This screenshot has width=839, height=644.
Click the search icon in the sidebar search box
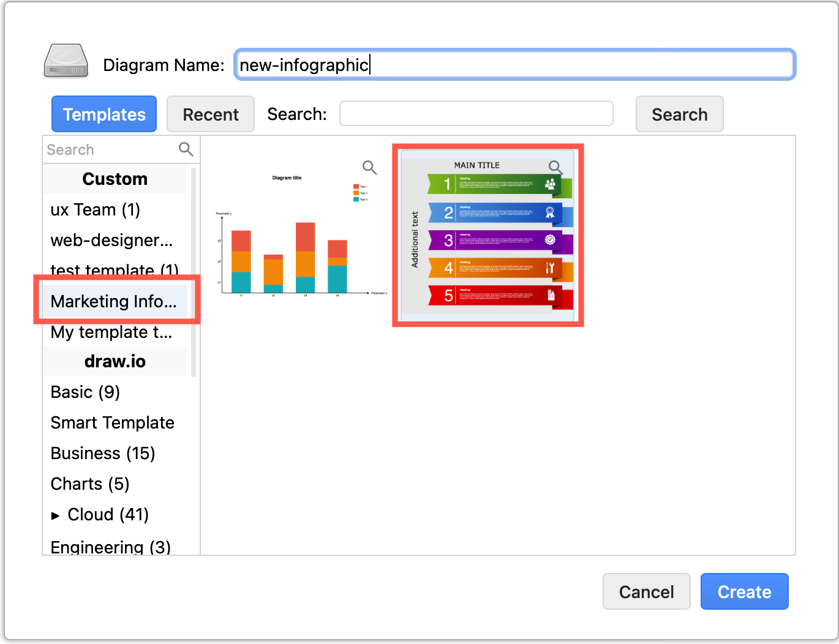coord(186,149)
